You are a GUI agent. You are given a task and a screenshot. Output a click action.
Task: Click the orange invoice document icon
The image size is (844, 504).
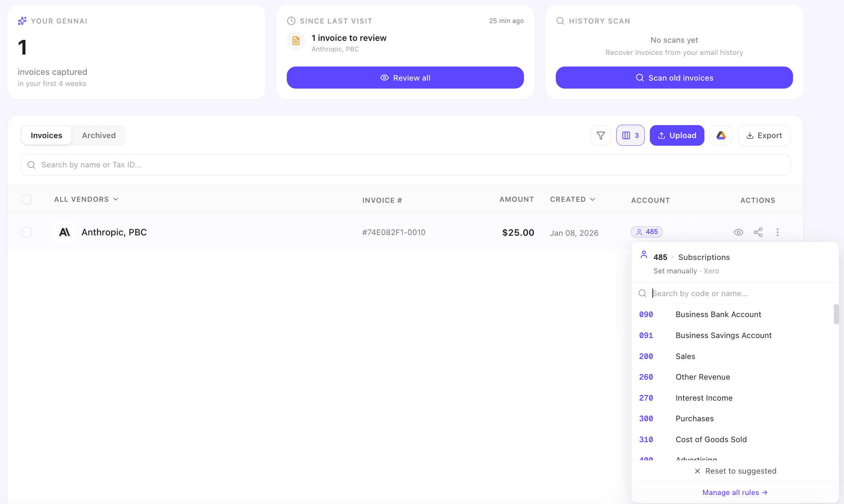tap(296, 41)
